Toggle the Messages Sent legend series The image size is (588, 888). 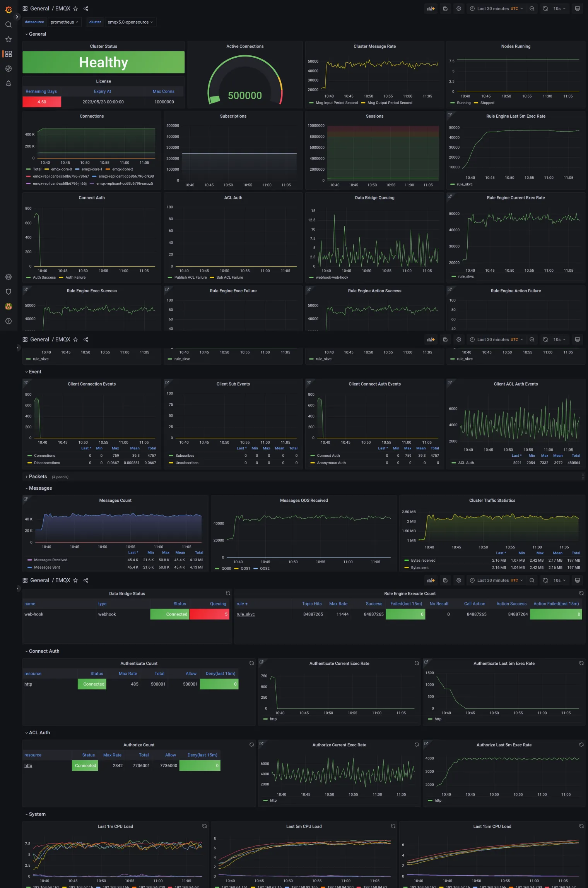[x=47, y=567]
